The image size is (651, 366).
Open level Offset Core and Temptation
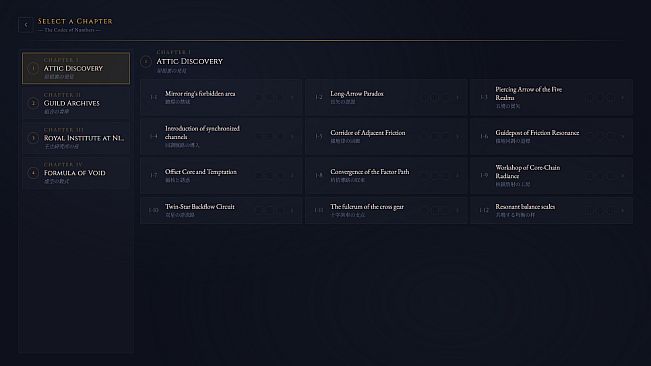tap(221, 176)
